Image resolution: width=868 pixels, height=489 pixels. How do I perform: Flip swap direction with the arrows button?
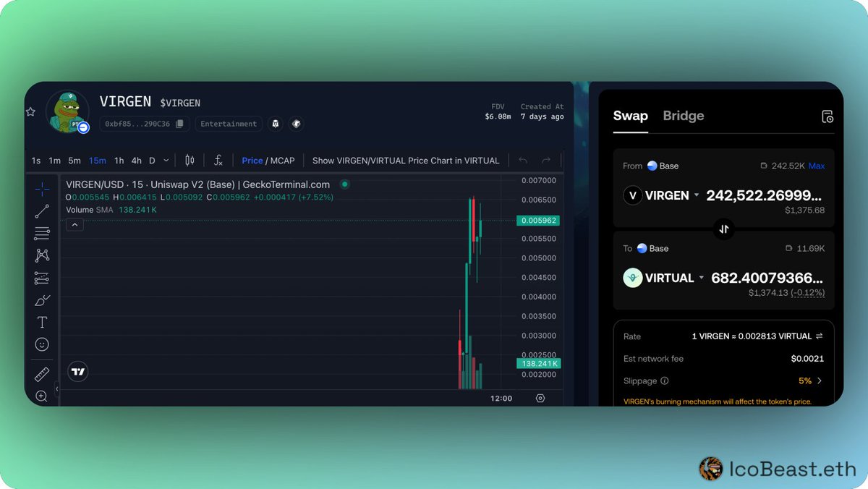point(724,229)
